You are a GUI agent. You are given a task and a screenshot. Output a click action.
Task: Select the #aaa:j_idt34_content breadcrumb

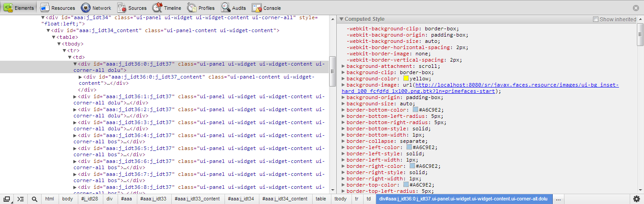(x=285, y=199)
